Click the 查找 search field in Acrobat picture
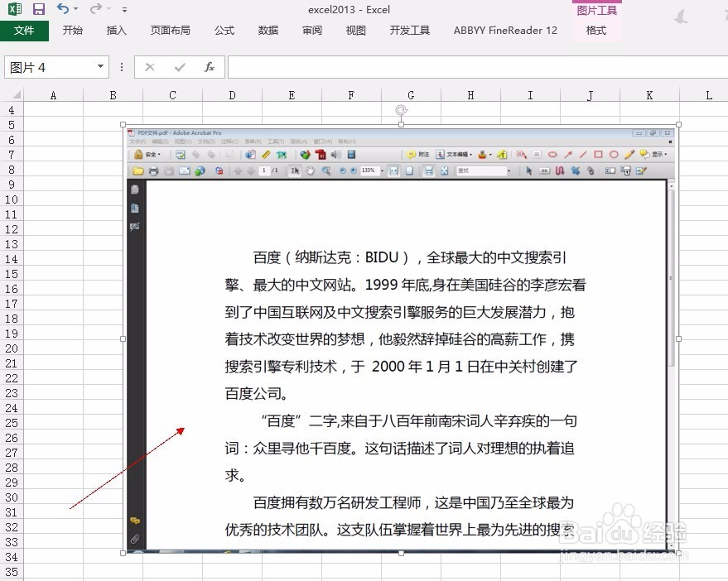Viewport: 728px width, 581px height. click(x=482, y=170)
